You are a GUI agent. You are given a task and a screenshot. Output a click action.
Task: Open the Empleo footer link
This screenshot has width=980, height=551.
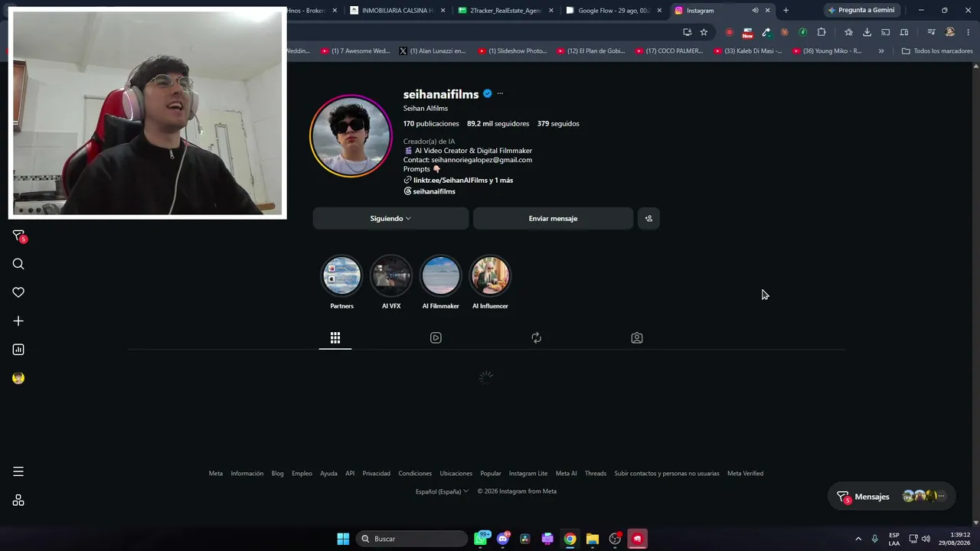(x=302, y=473)
